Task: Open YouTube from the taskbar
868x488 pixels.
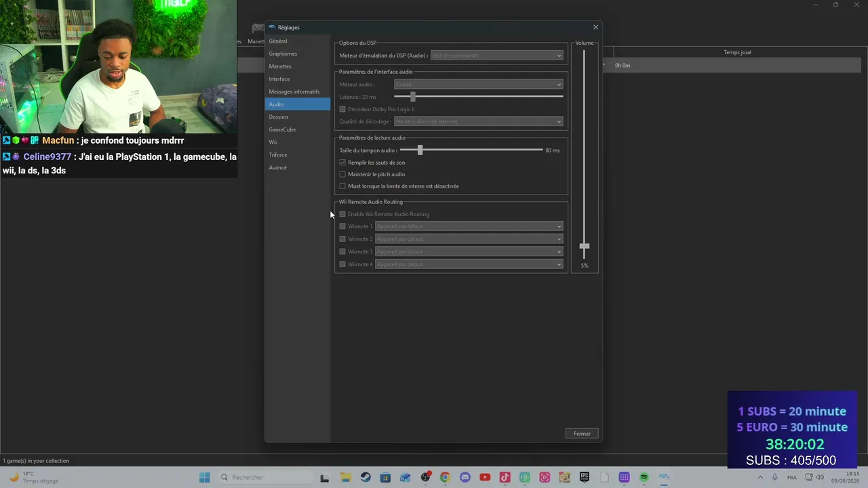Action: [x=485, y=477]
